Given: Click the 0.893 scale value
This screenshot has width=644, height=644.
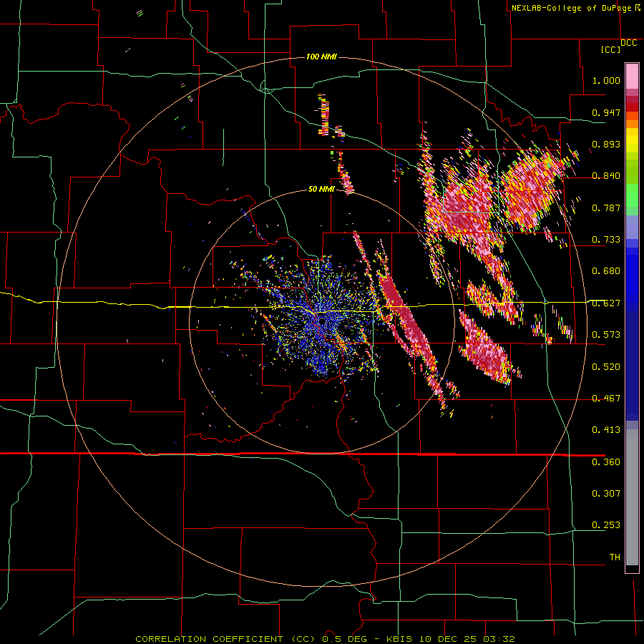Looking at the screenshot, I should (606, 144).
